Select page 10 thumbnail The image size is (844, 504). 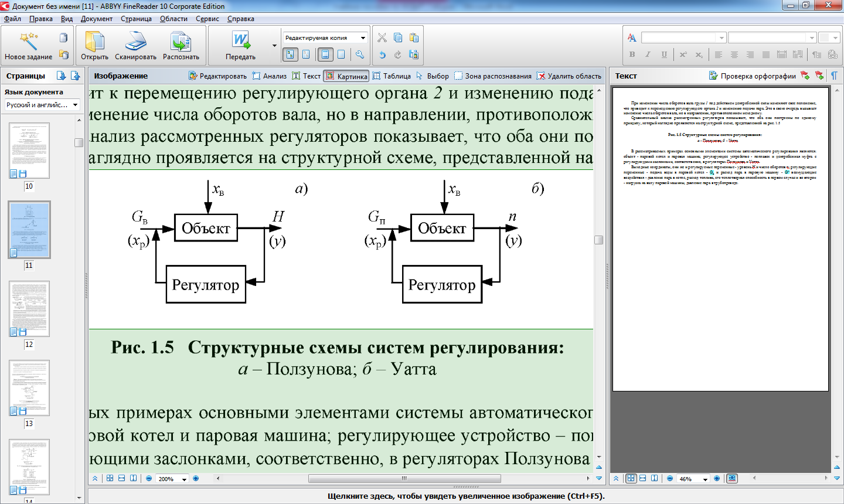click(29, 151)
